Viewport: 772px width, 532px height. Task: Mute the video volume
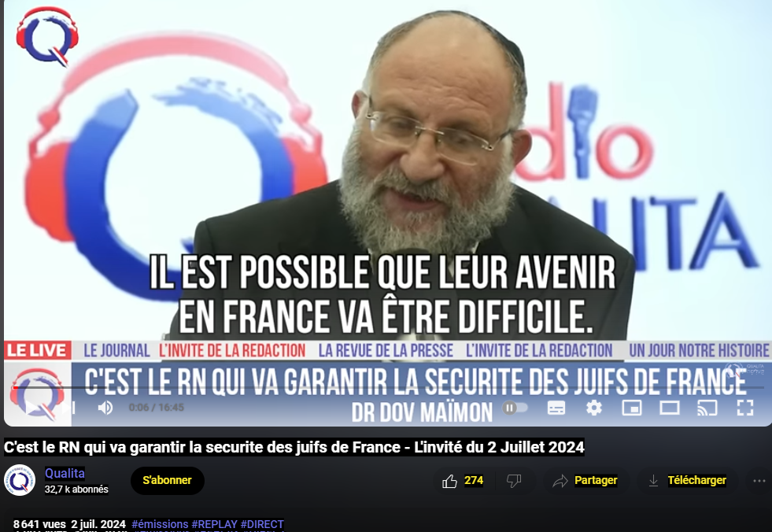[x=105, y=408]
